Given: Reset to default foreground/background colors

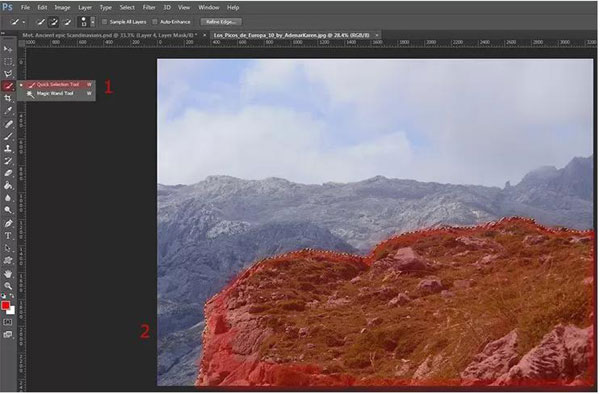Looking at the screenshot, I should (x=4, y=296).
